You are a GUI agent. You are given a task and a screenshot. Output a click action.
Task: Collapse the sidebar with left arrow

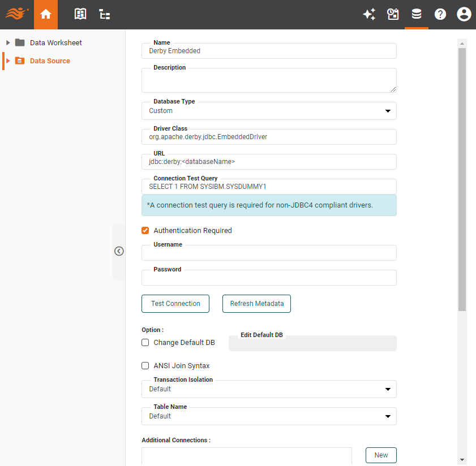tap(119, 251)
